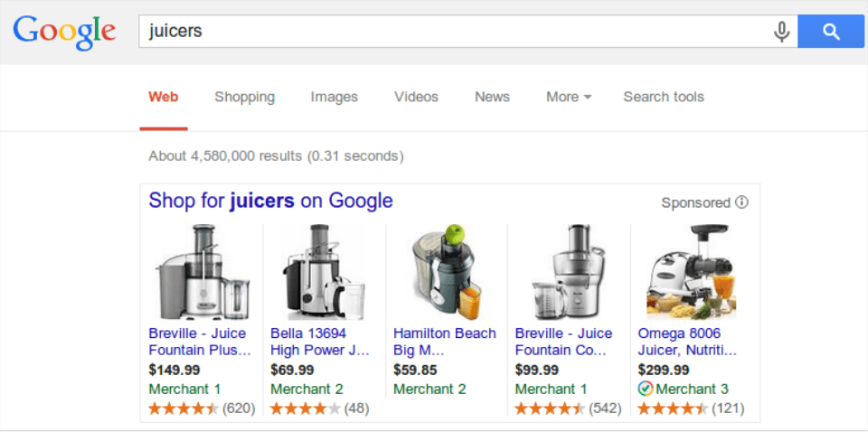The height and width of the screenshot is (432, 868).
Task: Click star rating with 620 reviews
Action: click(x=184, y=409)
